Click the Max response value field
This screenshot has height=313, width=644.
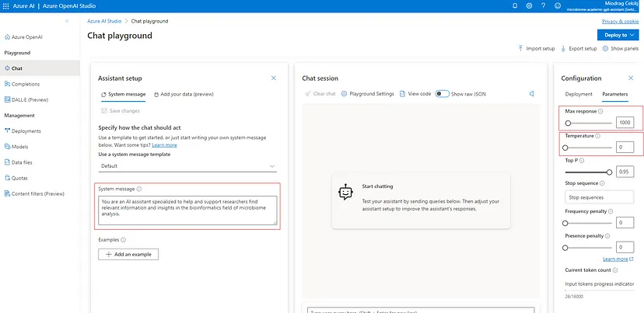625,123
